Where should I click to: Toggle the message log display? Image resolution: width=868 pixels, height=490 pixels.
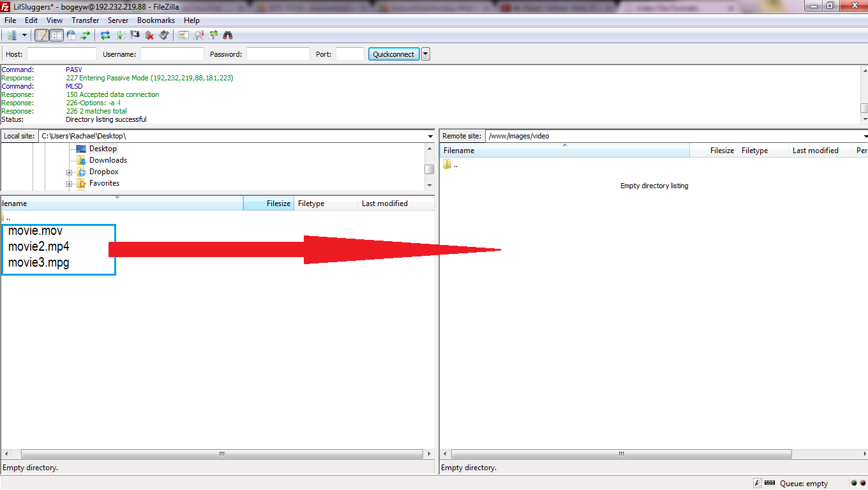[x=41, y=35]
